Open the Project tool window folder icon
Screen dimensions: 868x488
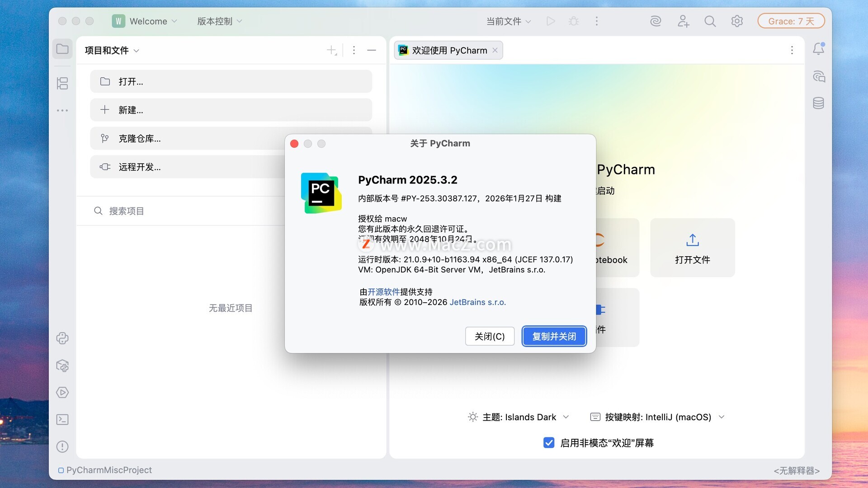tap(62, 49)
